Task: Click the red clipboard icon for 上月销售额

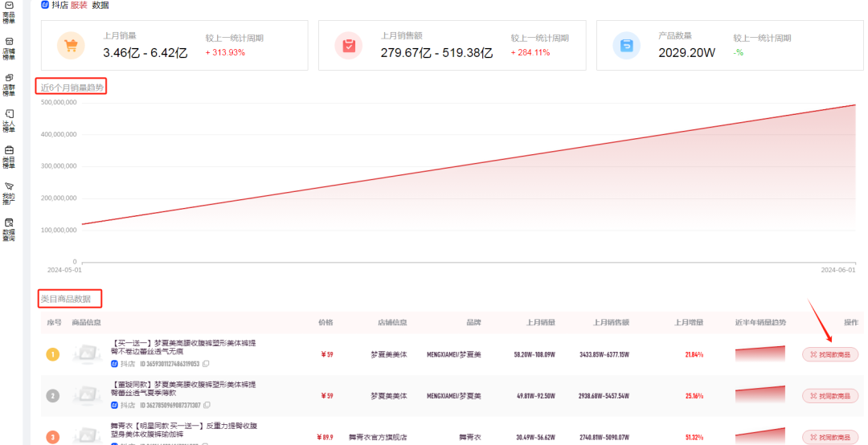Action: (349, 46)
